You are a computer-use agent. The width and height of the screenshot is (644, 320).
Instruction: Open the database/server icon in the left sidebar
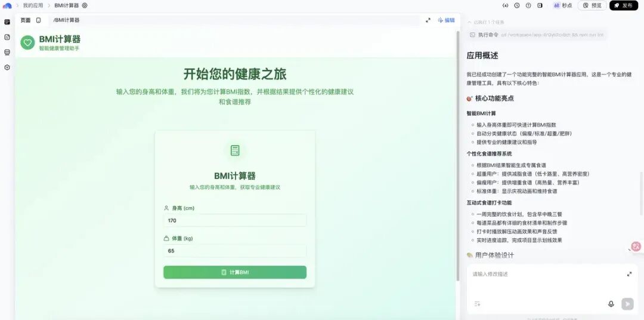tap(7, 52)
